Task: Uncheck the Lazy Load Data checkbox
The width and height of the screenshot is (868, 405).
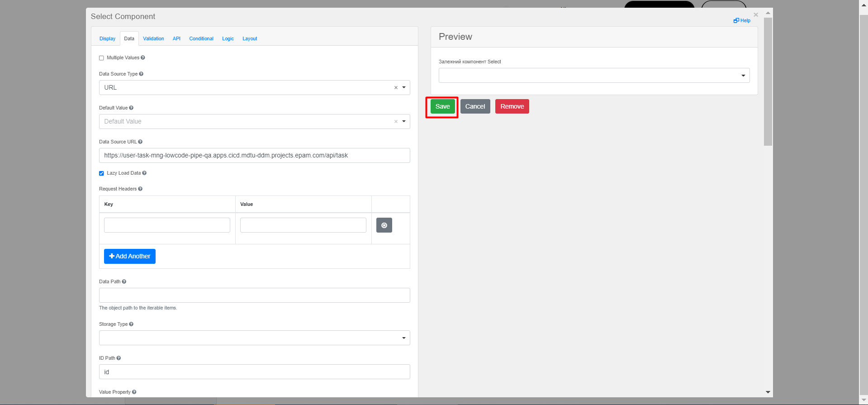Action: 101,173
